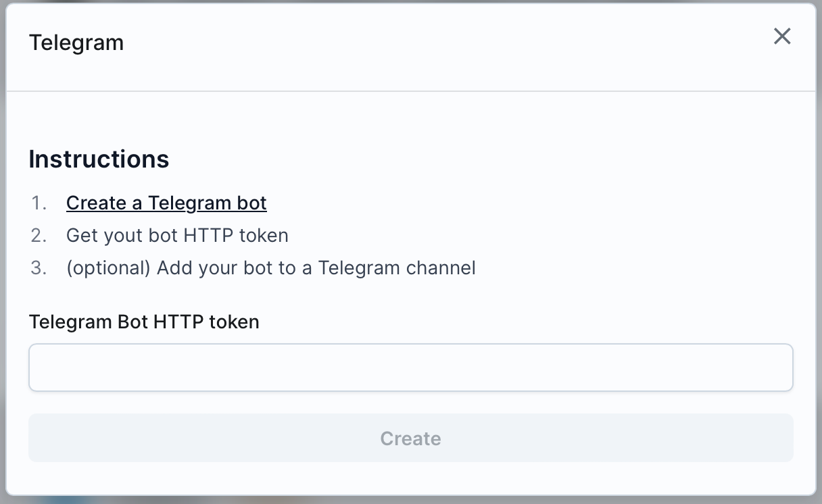Click list number 1 beside the bot link
This screenshot has width=822, height=504.
(x=39, y=203)
